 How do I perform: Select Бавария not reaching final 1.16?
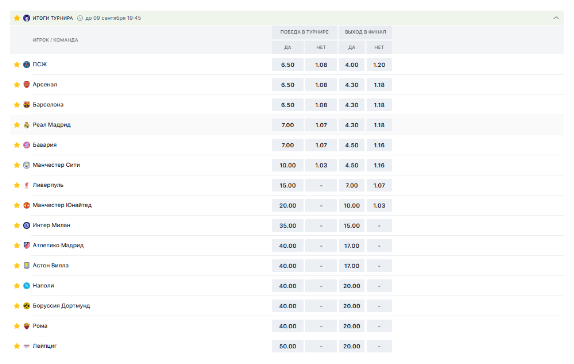[379, 145]
